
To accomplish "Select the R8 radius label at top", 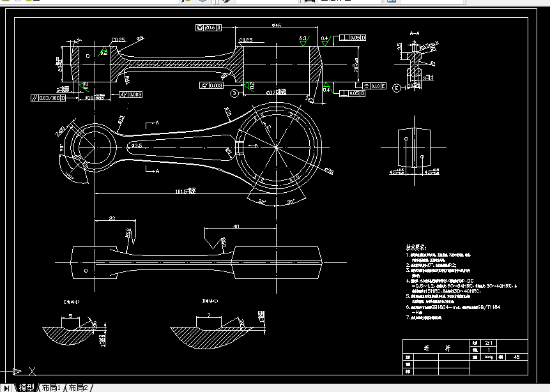I will coord(140,38).
